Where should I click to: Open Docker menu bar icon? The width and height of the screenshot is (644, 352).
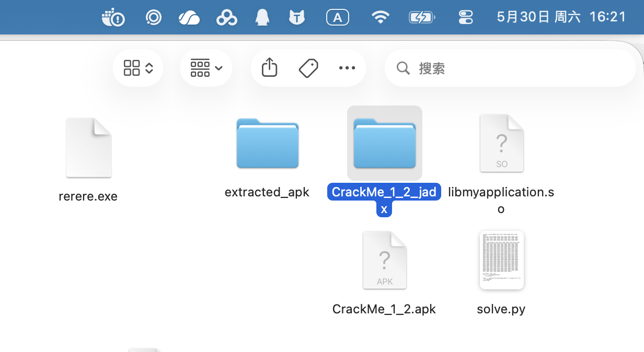pos(113,17)
